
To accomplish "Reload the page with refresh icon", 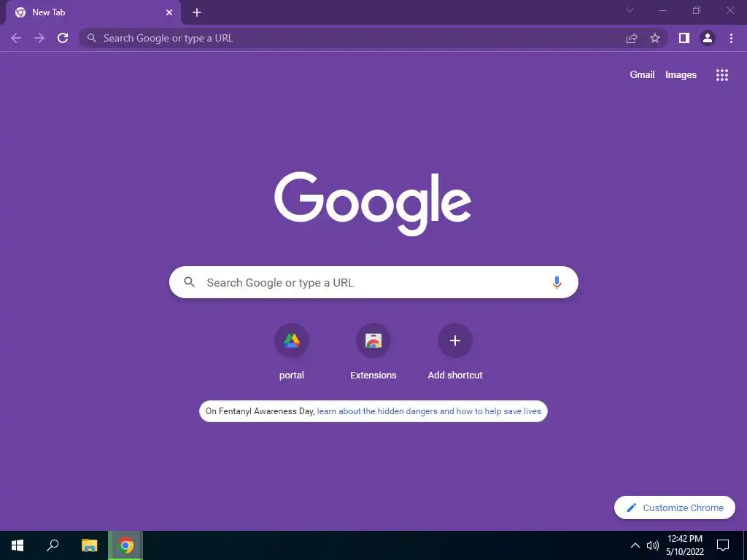I will point(63,38).
